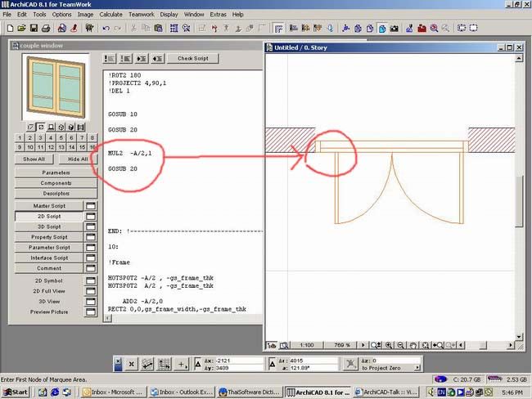The image size is (532, 399).
Task: Click the couple window preview thumbnail
Action: tap(56, 87)
